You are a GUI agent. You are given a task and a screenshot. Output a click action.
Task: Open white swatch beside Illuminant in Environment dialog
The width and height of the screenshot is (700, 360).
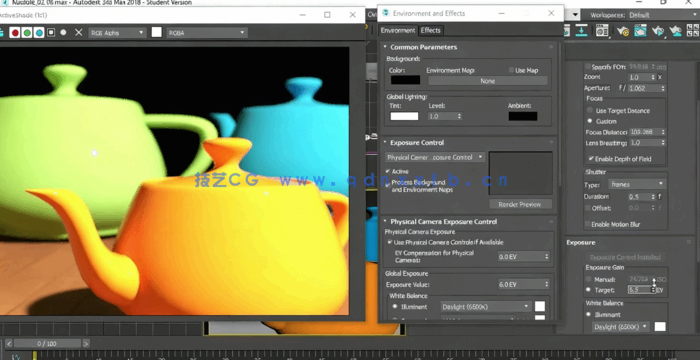540,306
